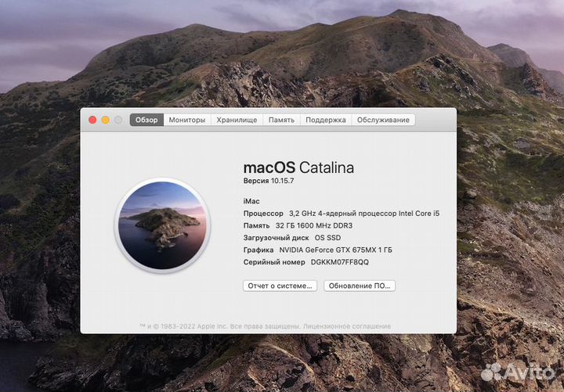564x392 pixels.
Task: Click the iMac model name
Action: (x=251, y=201)
